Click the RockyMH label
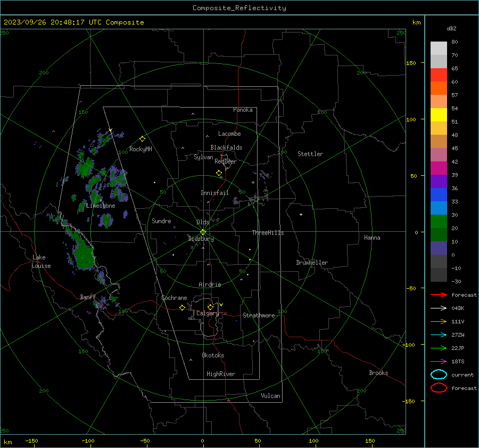The width and height of the screenshot is (479, 448). [141, 149]
